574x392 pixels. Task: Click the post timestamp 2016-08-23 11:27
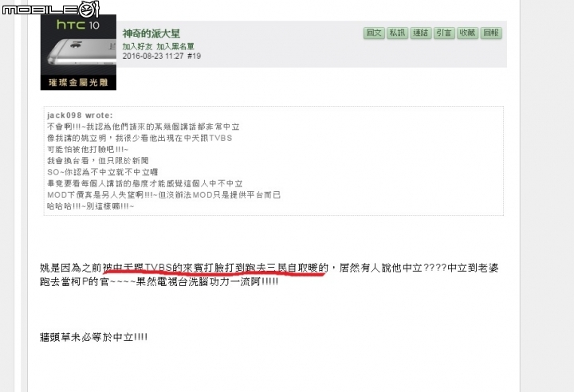(x=152, y=56)
